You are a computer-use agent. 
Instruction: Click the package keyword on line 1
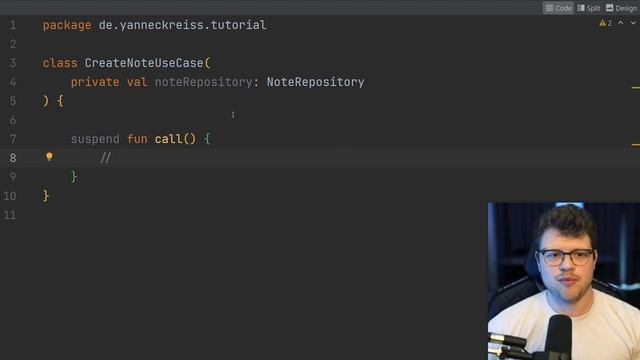[67, 25]
